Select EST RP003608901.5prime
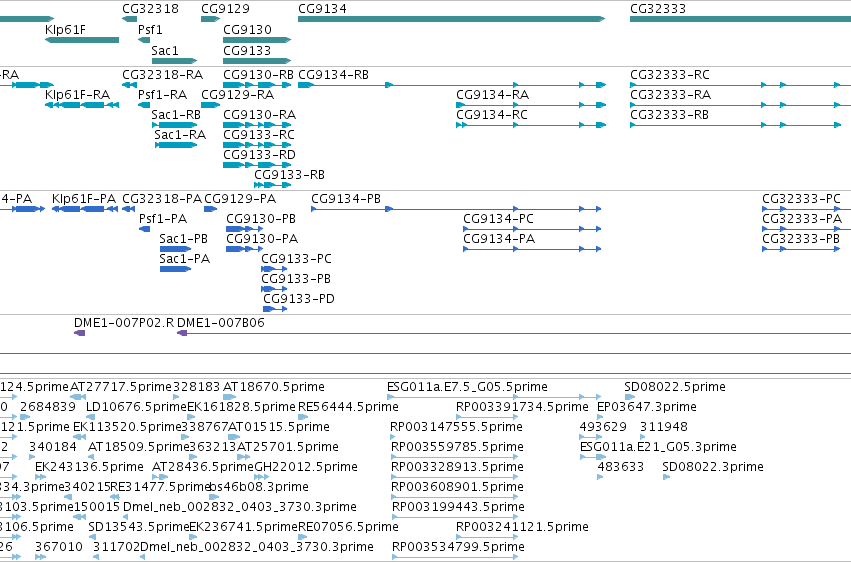 pos(454,497)
